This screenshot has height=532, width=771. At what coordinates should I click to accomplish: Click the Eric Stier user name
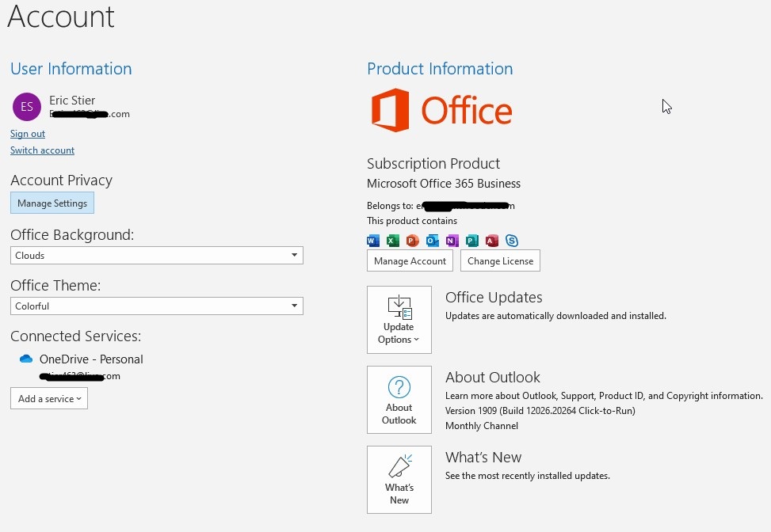(x=72, y=101)
